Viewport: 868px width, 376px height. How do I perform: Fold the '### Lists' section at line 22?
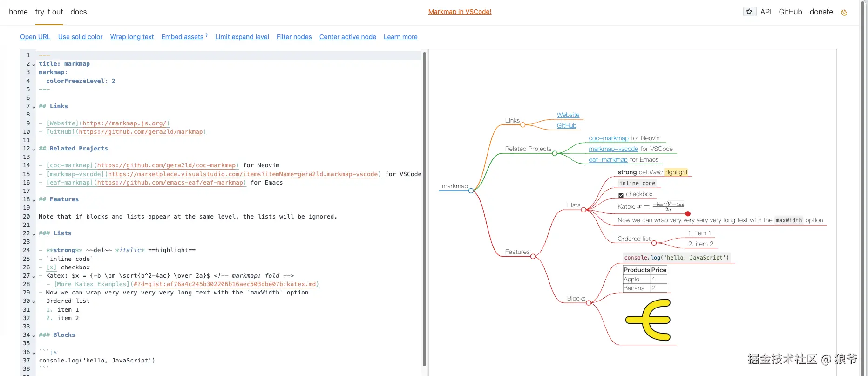(34, 234)
